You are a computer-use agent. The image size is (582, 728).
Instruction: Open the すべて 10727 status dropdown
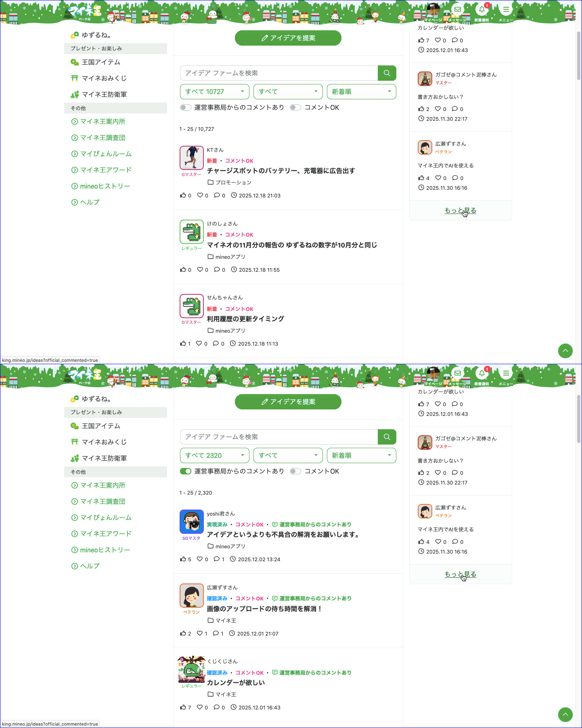[215, 92]
